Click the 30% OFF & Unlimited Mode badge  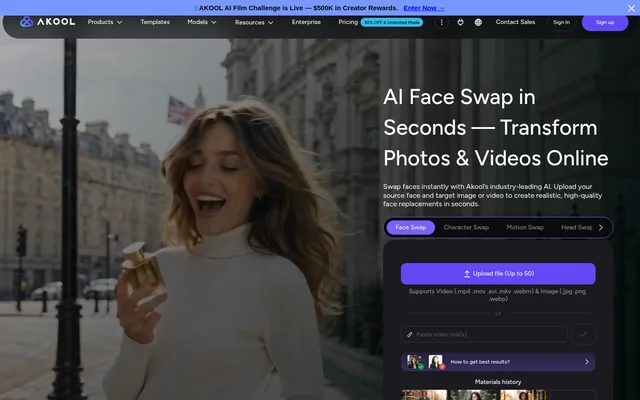391,22
